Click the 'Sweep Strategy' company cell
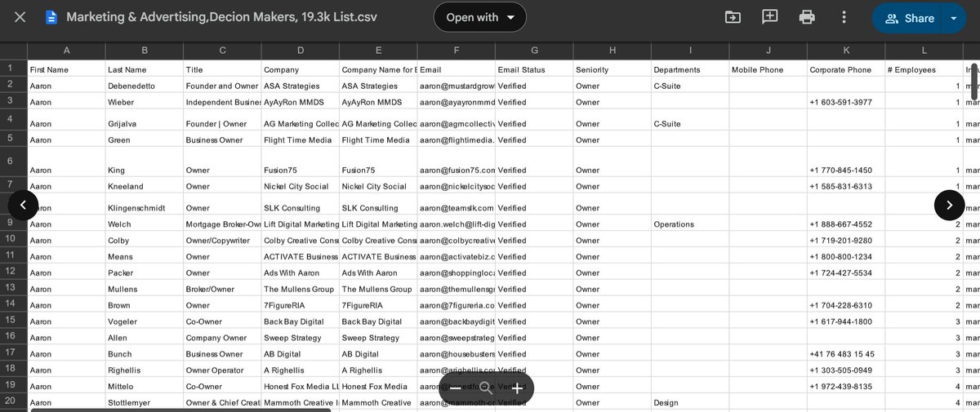The width and height of the screenshot is (980, 412). [x=300, y=338]
